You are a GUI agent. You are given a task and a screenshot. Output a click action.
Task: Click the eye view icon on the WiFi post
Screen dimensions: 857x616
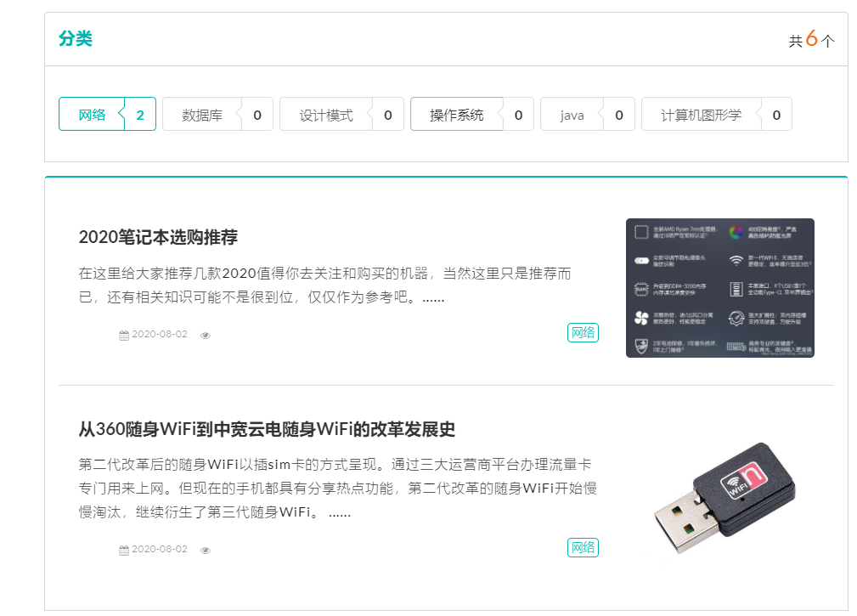tap(206, 551)
